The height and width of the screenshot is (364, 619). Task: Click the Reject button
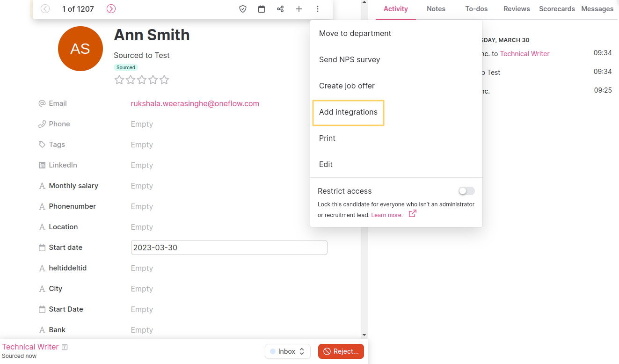[x=341, y=351]
